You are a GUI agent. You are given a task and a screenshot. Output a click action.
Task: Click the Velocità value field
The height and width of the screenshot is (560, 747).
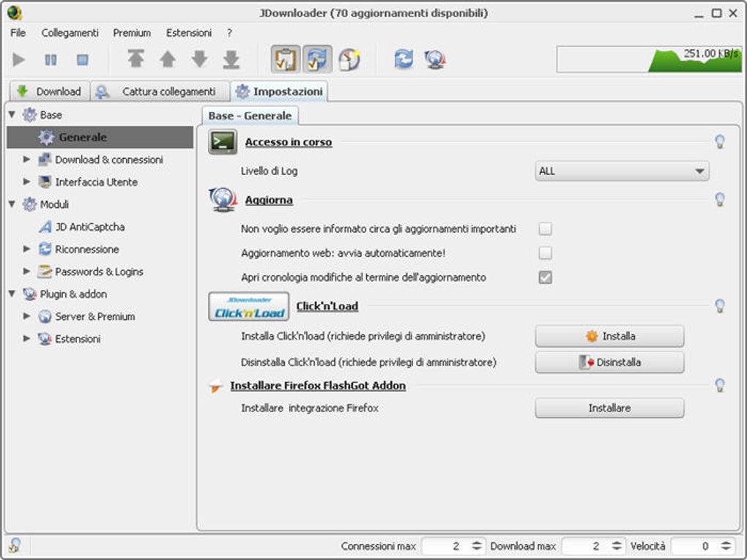pyautogui.click(x=695, y=545)
